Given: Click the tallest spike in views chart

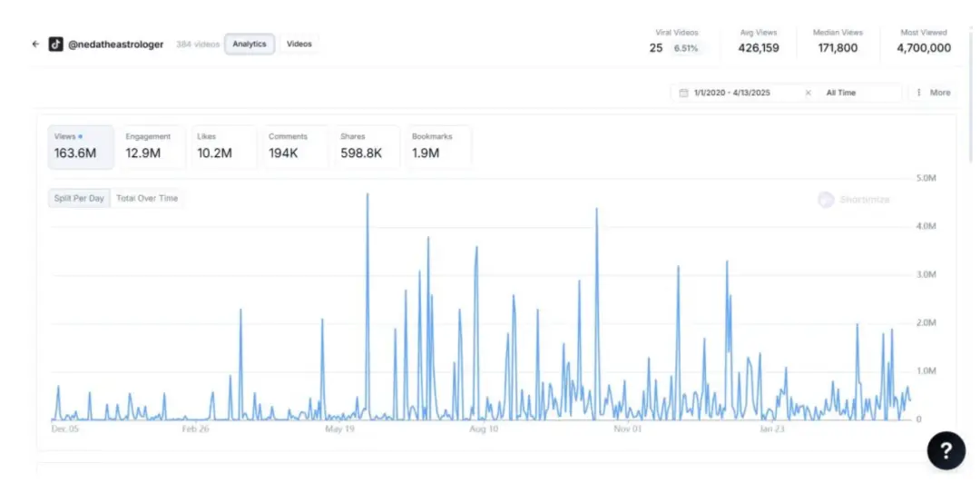Looking at the screenshot, I should (367, 196).
